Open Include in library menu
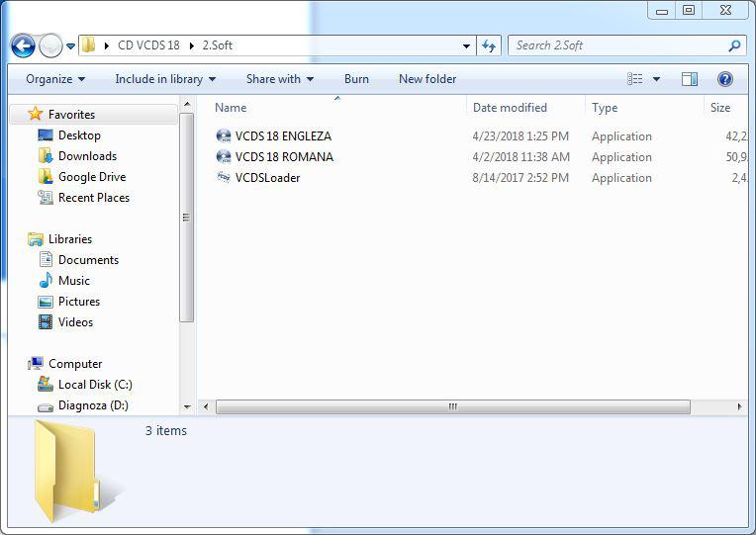756x535 pixels. (165, 79)
